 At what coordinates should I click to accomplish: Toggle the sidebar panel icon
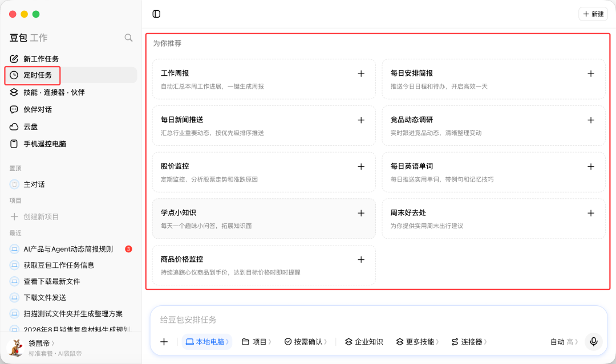pos(156,14)
